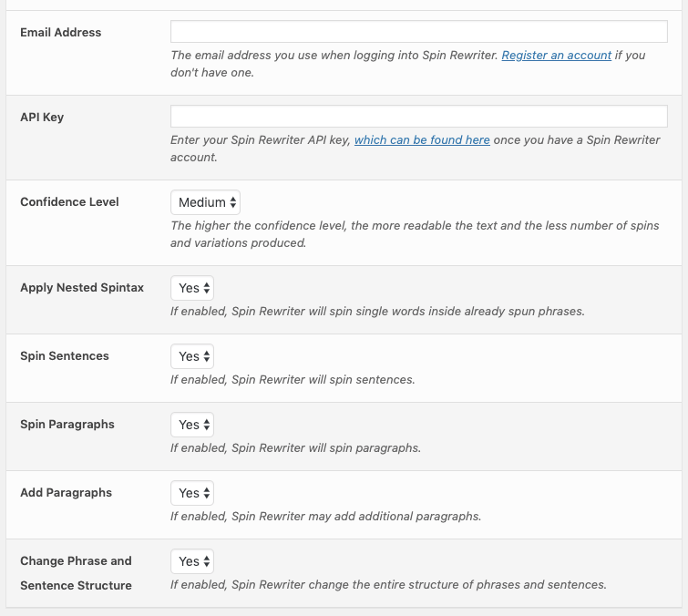Click the text 'If enabled, Spin Rewriter will spin sentences.'
688x616 pixels.
pos(293,379)
